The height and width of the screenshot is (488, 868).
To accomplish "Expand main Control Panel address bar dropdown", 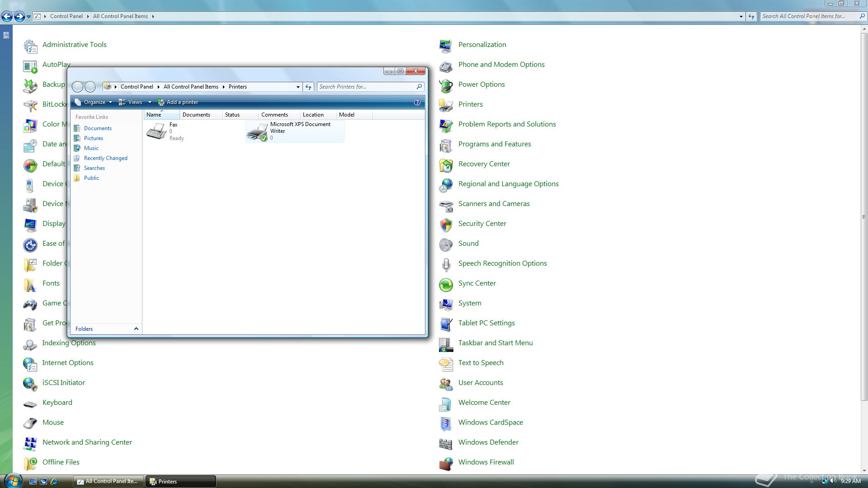I will tap(741, 16).
